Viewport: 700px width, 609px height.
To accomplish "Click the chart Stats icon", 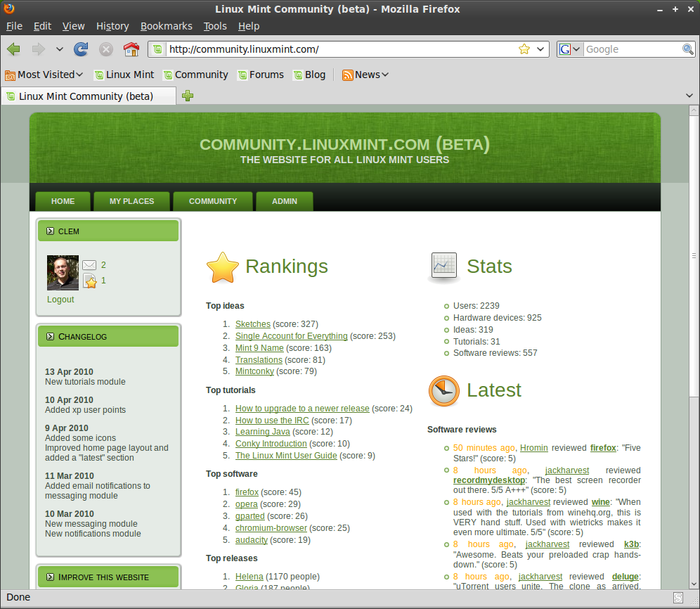I will [443, 267].
